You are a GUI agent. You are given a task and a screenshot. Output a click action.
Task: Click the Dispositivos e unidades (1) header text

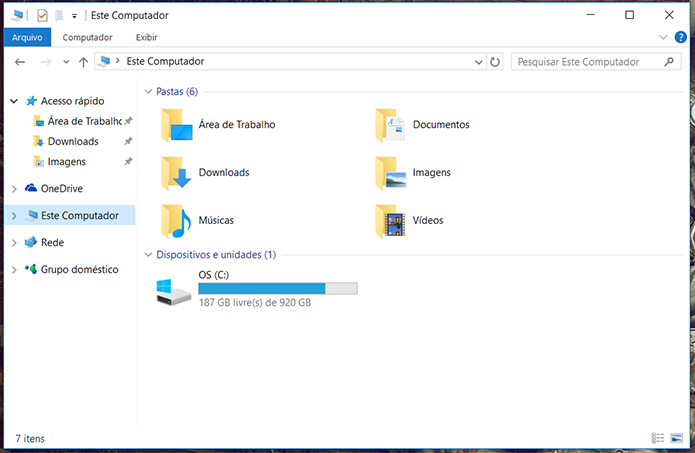[216, 255]
